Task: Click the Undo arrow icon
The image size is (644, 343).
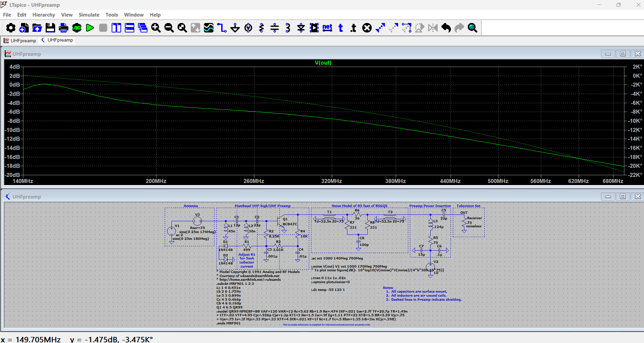Action: click(446, 28)
